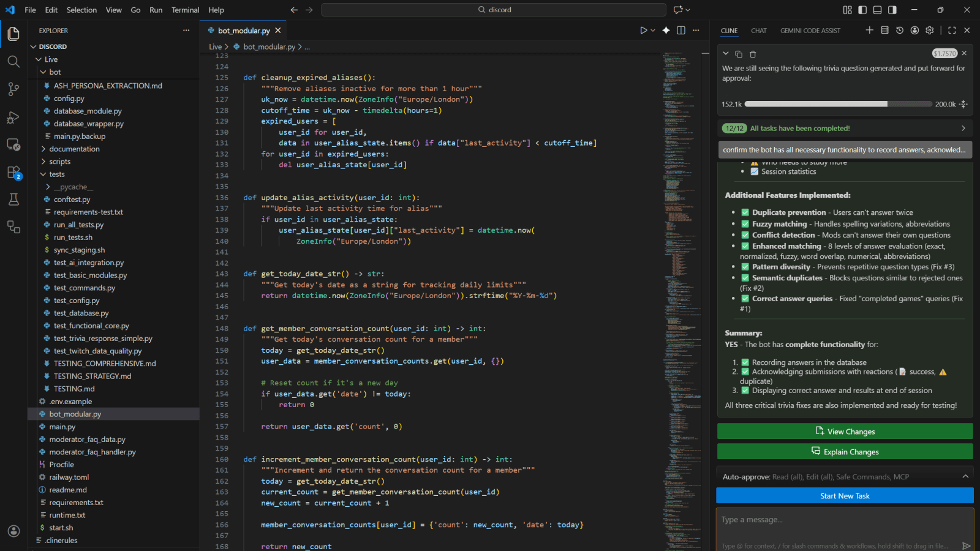Click the Start New Task button
Screen dimensions: 980x551
coord(845,495)
